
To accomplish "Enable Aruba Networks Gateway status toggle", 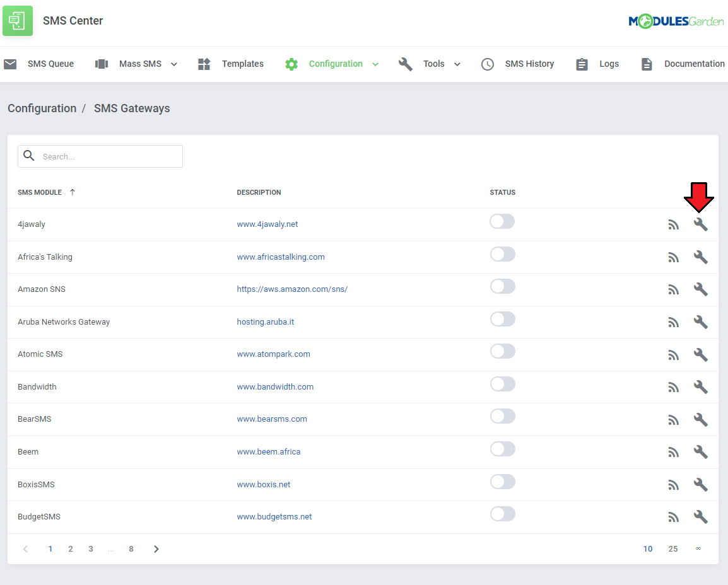I will coord(502,319).
